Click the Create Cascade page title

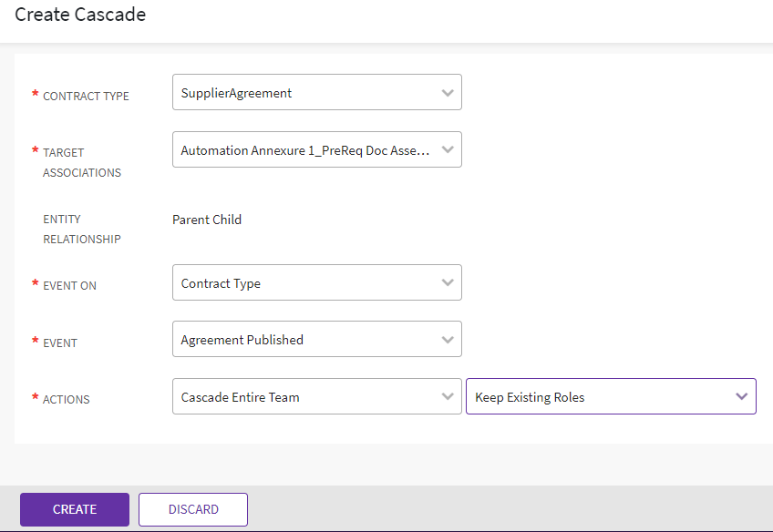tap(80, 15)
